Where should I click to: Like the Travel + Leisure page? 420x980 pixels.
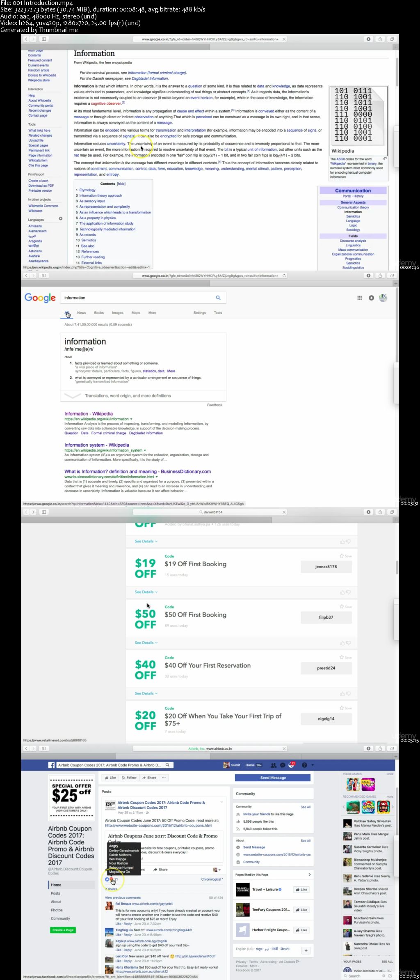[301, 889]
